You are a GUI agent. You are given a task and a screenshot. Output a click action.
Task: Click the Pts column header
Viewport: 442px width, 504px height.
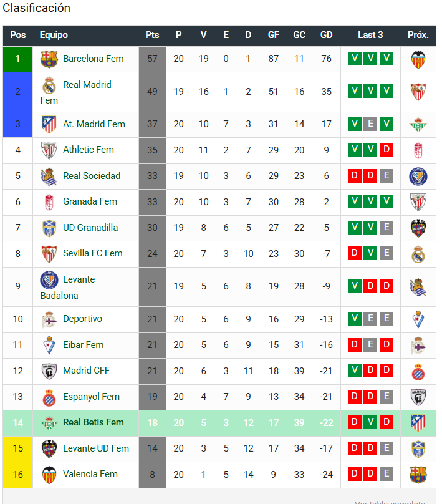[152, 35]
